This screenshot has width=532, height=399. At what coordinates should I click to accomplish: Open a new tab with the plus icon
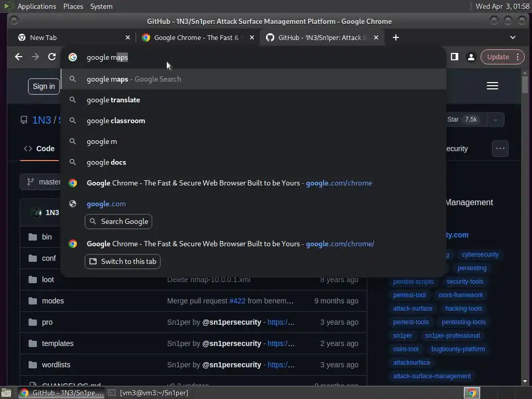(x=395, y=37)
